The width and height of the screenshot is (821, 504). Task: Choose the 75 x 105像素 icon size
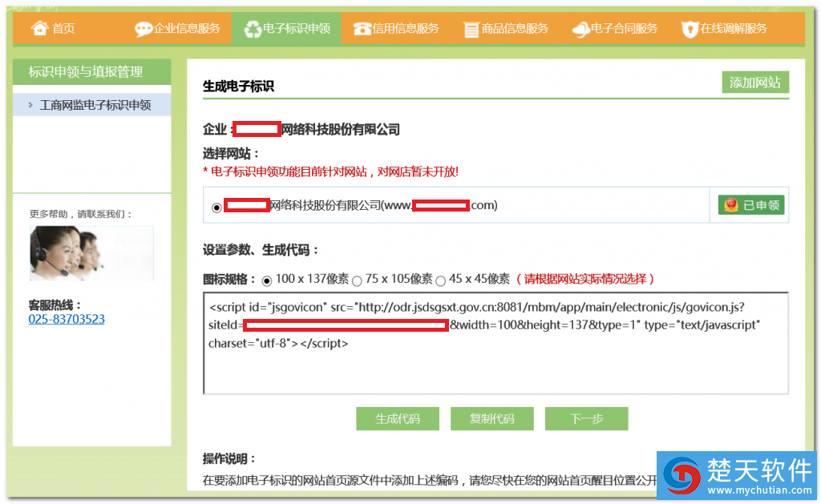(x=357, y=281)
